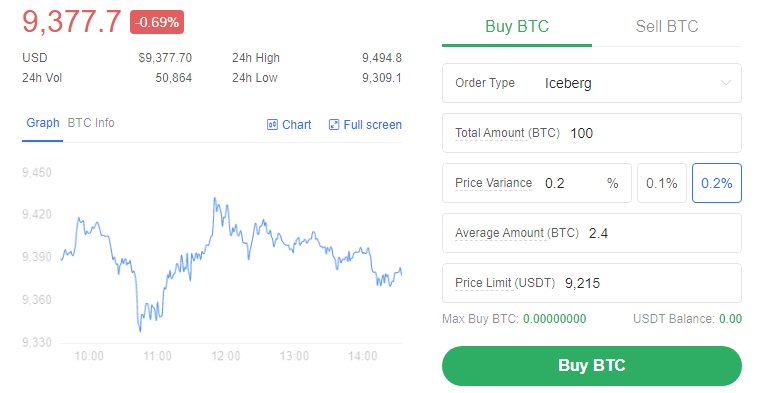Viewport: 765px width, 393px height.
Task: Click the -0.69% change badge
Action: (x=157, y=22)
